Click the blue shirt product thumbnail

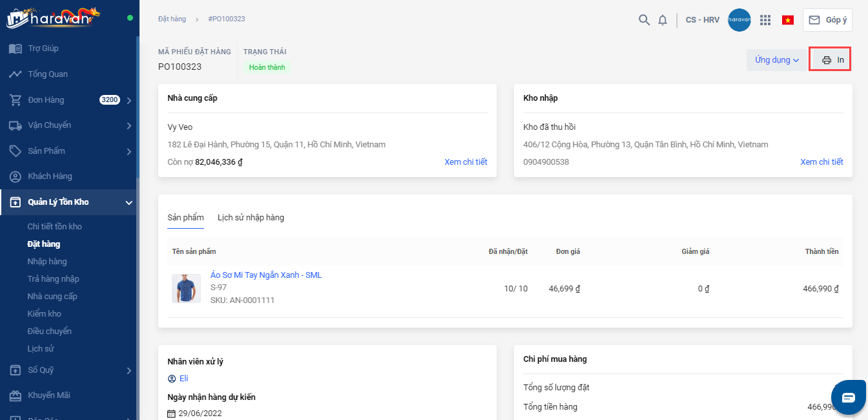pyautogui.click(x=186, y=288)
